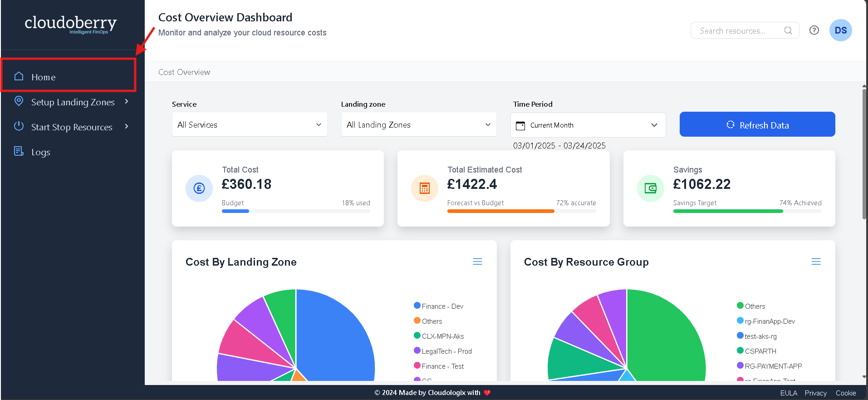The height and width of the screenshot is (400, 868).
Task: Click the vertical page scrollbar
Action: pos(864,154)
